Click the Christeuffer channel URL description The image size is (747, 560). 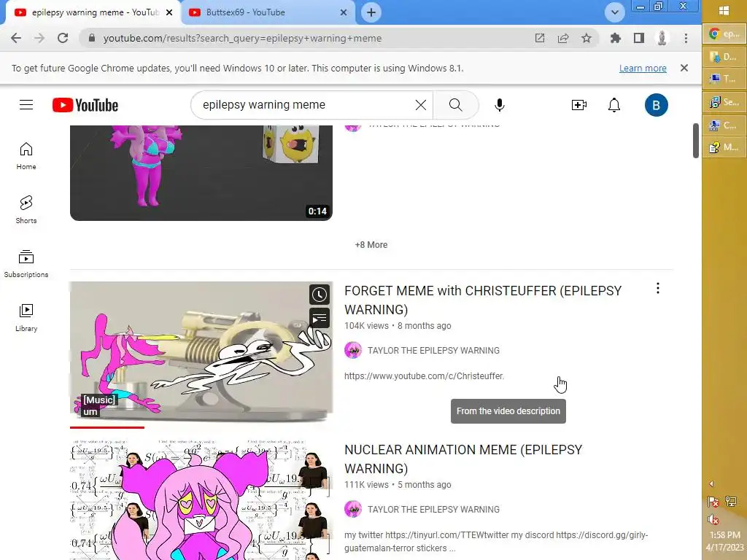coord(424,376)
